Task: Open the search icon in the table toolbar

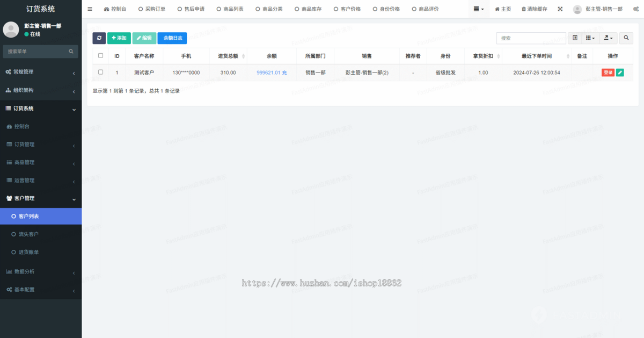Action: click(626, 38)
